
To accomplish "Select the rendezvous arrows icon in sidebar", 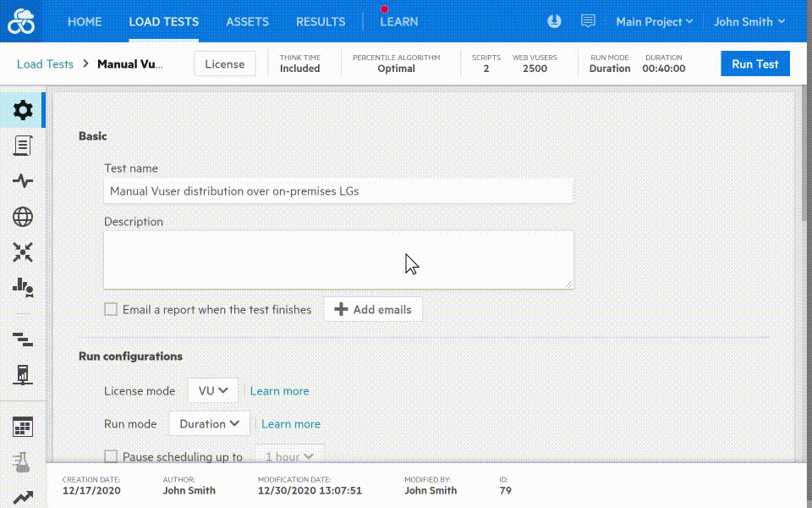I will [22, 252].
